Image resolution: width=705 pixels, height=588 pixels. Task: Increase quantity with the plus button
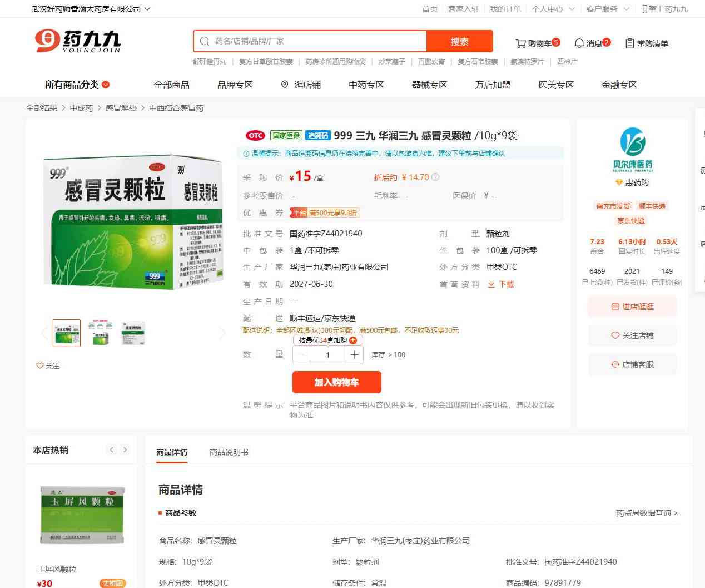354,354
